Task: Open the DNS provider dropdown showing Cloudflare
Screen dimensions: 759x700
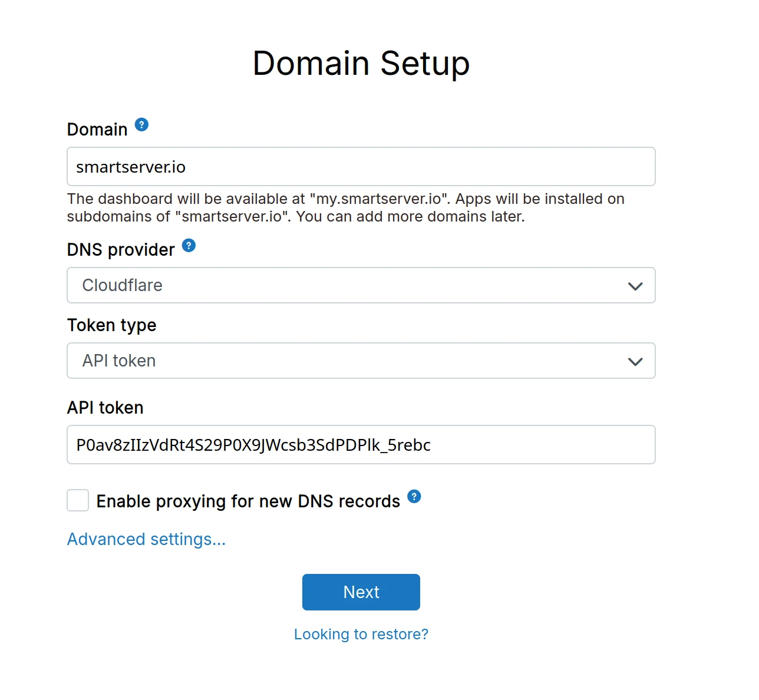Action: (361, 285)
